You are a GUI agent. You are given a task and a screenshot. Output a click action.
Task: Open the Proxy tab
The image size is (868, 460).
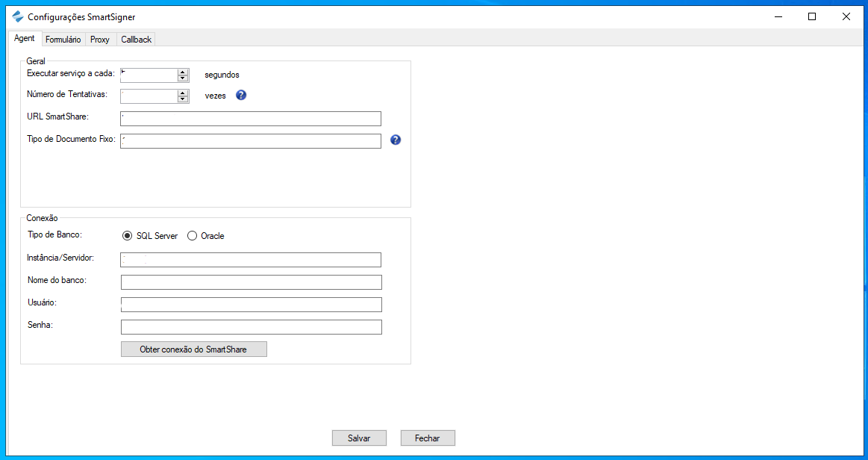[x=100, y=40]
